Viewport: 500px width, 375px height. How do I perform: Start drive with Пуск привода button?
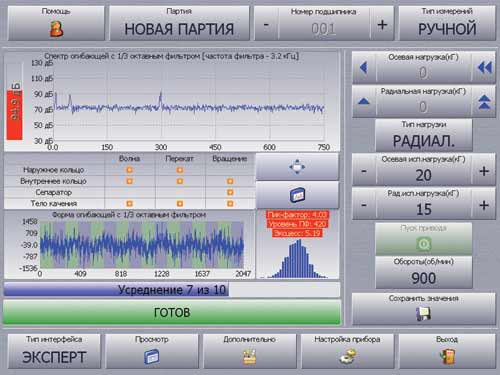coord(424,239)
